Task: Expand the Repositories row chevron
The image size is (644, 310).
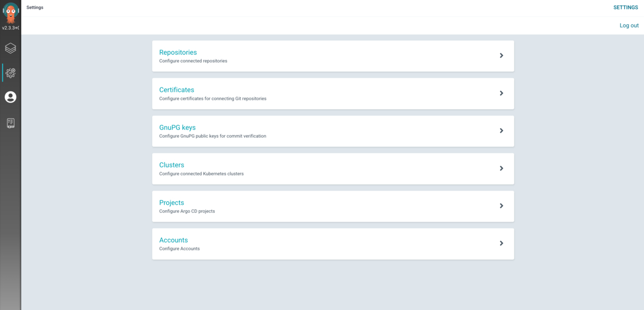Action: point(501,55)
